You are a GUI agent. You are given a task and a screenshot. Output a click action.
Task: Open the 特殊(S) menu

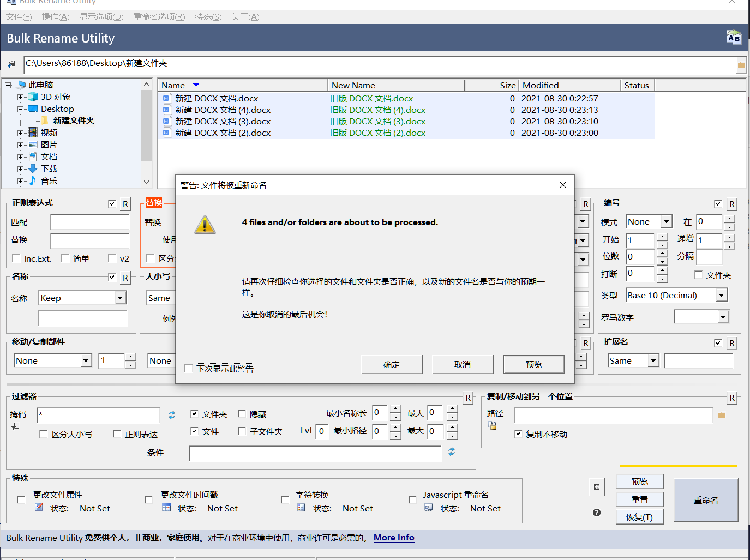tap(208, 16)
